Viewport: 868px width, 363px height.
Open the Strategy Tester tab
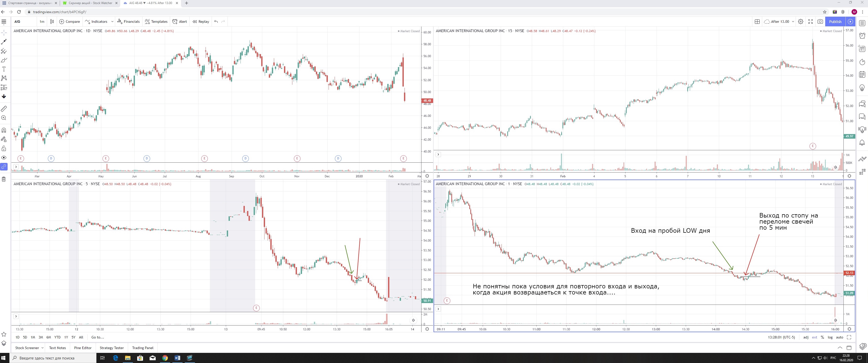(112, 348)
